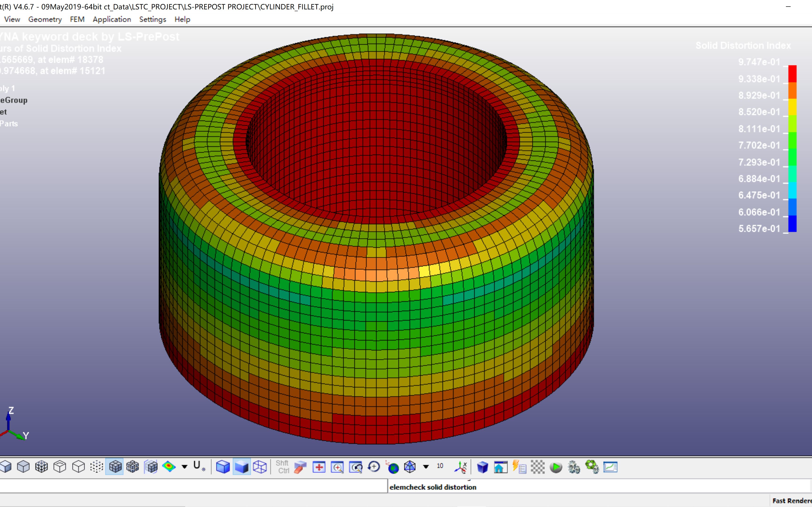This screenshot has width=812, height=507.
Task: Open dropdown arrow next to fringe icon
Action: pyautogui.click(x=184, y=467)
